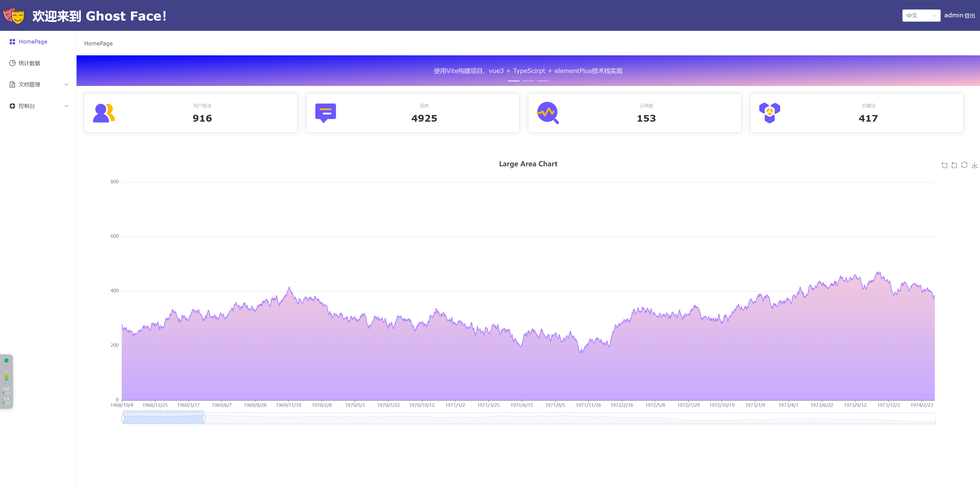Click the 订单数 search pulse icon
The image size is (980, 491).
coord(548,113)
